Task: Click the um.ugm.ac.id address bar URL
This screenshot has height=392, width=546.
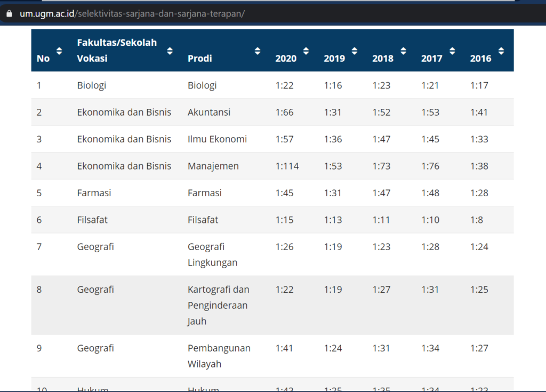Action: tap(132, 13)
